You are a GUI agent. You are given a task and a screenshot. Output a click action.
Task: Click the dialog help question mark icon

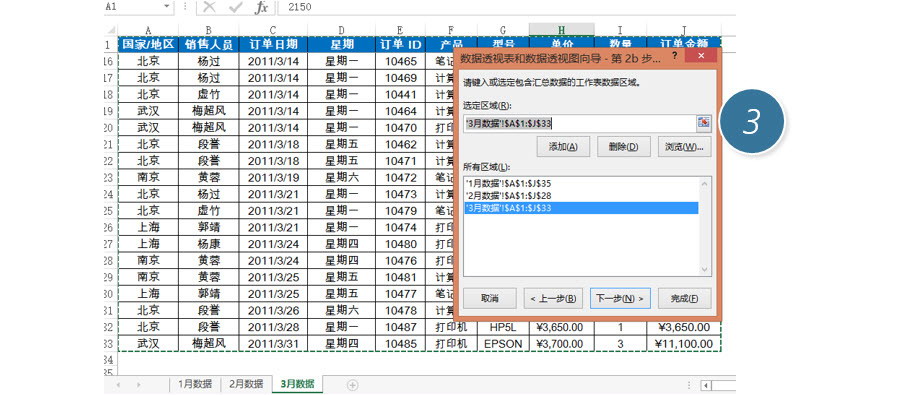tap(674, 56)
